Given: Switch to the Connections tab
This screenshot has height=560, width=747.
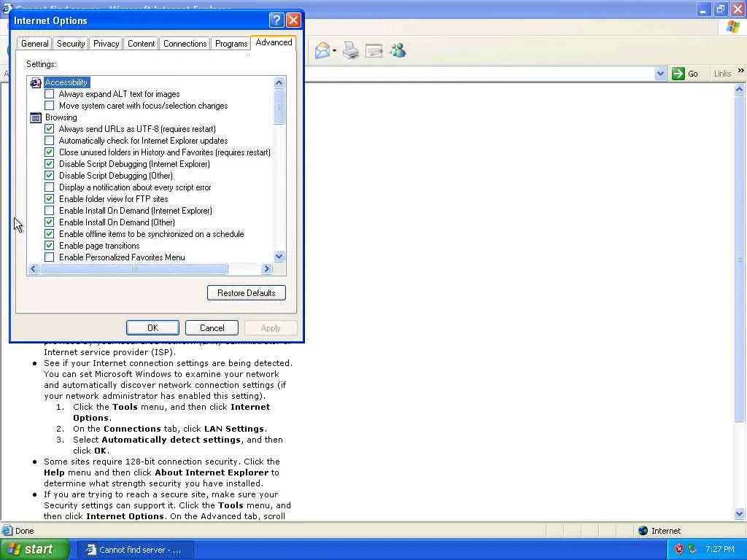Looking at the screenshot, I should click(185, 44).
